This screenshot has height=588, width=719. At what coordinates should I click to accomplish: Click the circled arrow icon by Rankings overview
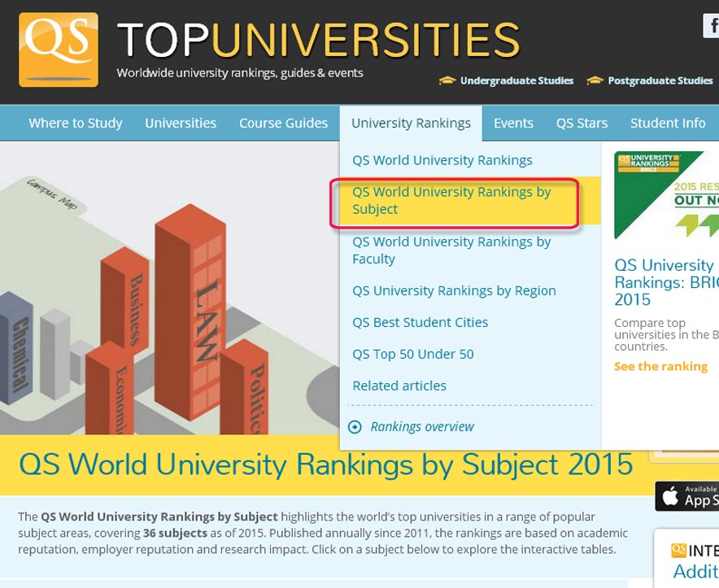[x=355, y=427]
